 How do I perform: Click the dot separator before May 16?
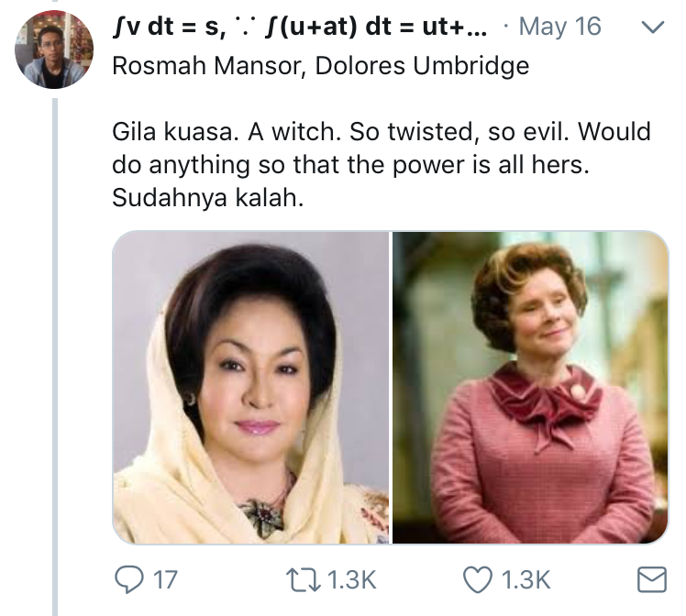pos(507,27)
